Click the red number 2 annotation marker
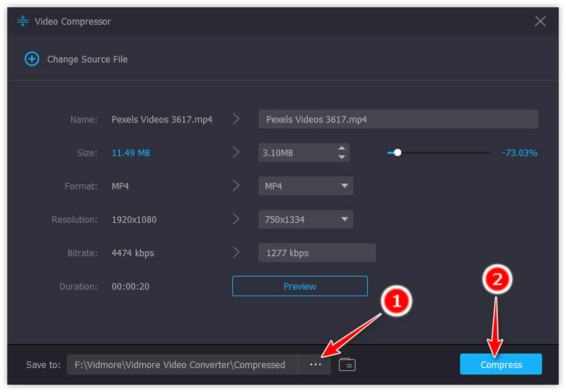The height and width of the screenshot is (392, 566). pyautogui.click(x=497, y=279)
